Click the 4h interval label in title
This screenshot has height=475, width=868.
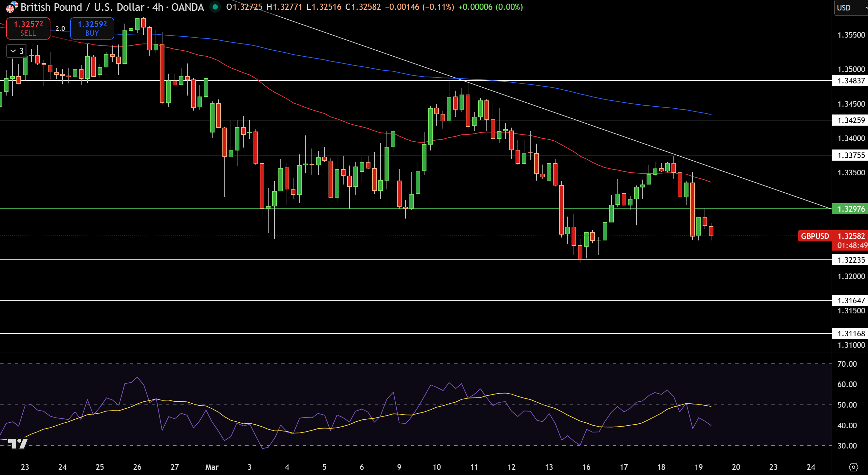pyautogui.click(x=158, y=7)
